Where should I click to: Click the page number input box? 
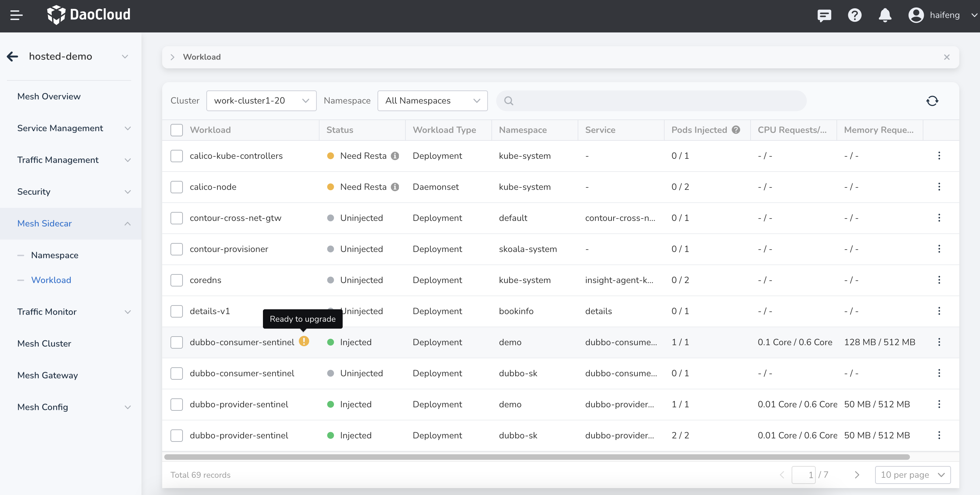coord(803,475)
